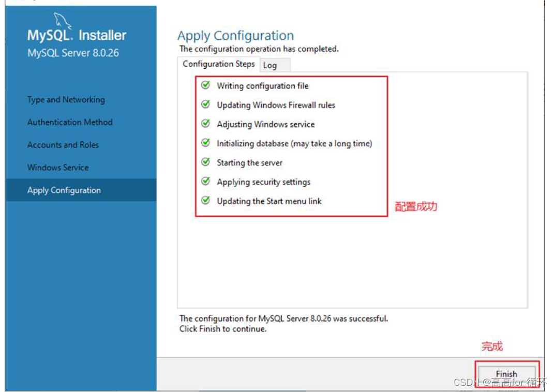The width and height of the screenshot is (555, 392).
Task: Click the 'MySQL. Installer' title text
Action: [77, 35]
